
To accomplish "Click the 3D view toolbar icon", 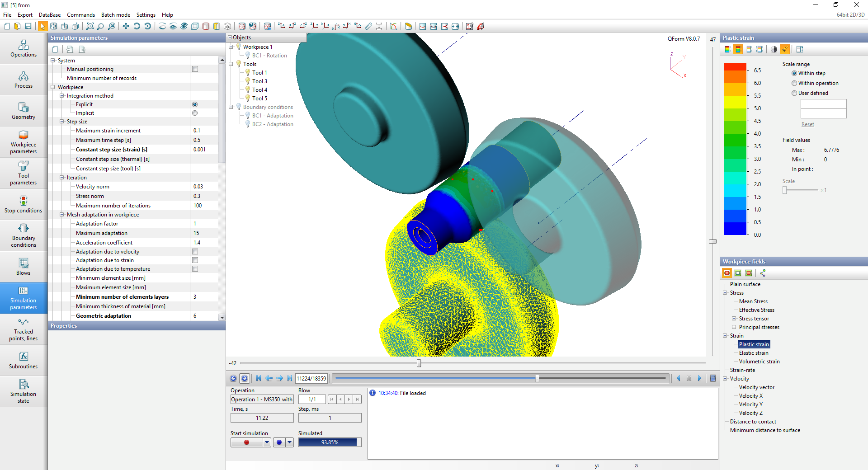I will pos(227,26).
